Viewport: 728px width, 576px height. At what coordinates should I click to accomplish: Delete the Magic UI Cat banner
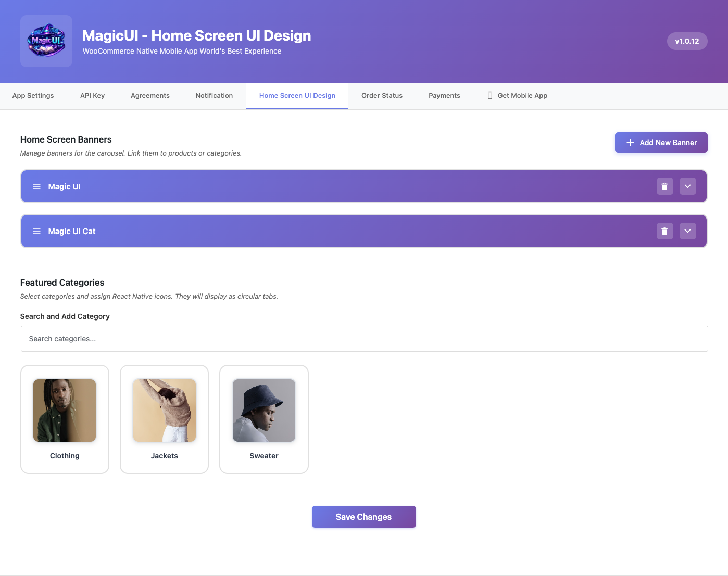coord(664,231)
